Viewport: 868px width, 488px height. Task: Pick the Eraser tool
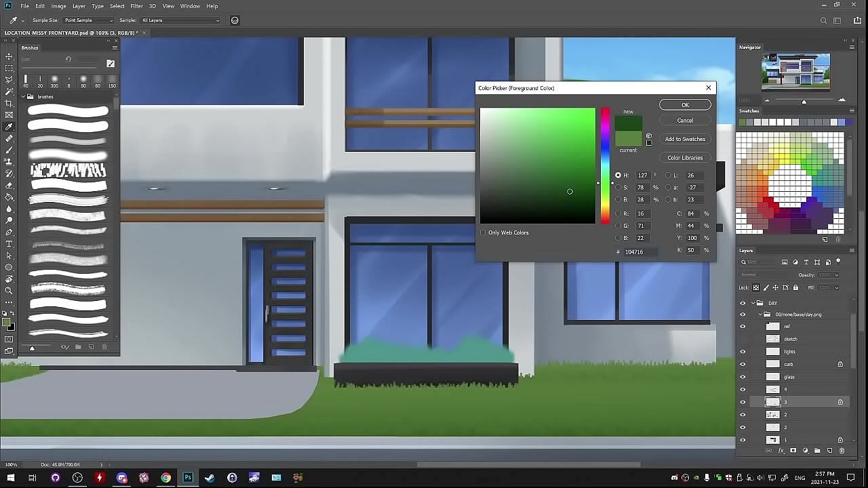coord(9,185)
